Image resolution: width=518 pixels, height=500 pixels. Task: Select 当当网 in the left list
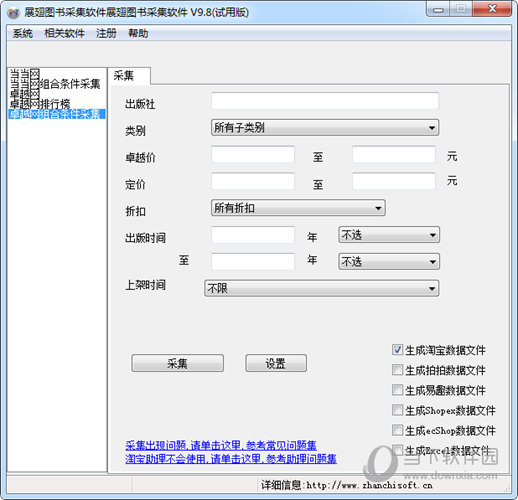[x=25, y=73]
